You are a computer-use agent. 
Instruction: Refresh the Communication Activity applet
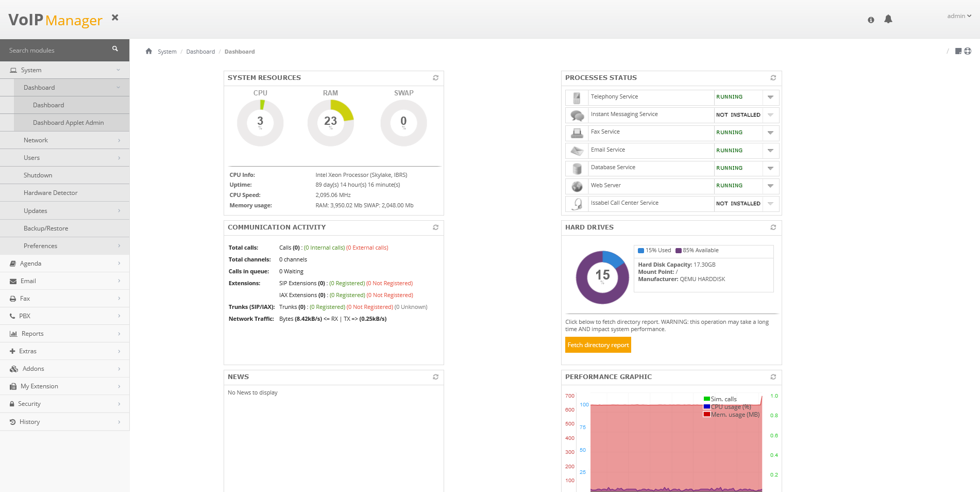435,227
